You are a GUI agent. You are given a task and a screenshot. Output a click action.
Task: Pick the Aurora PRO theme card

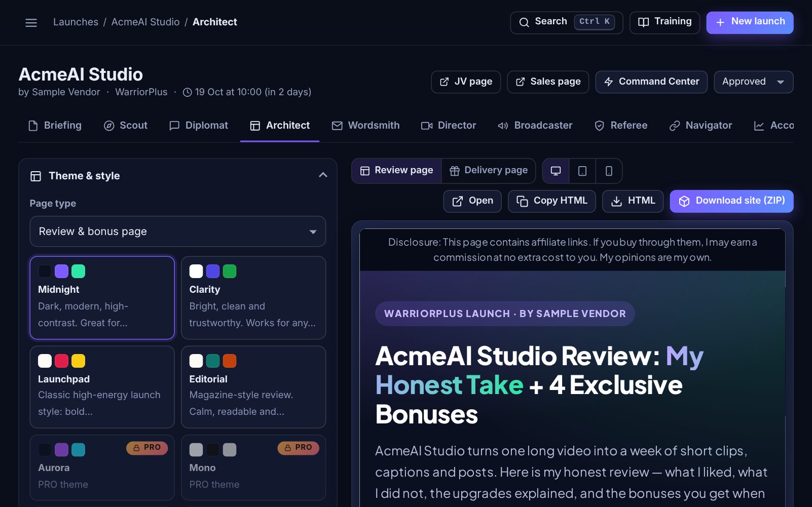(102, 467)
